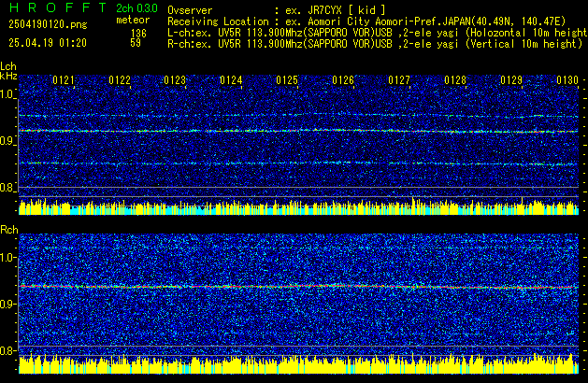
Task: Click the Rch yellow signal level bar graph
Action: click(299, 364)
